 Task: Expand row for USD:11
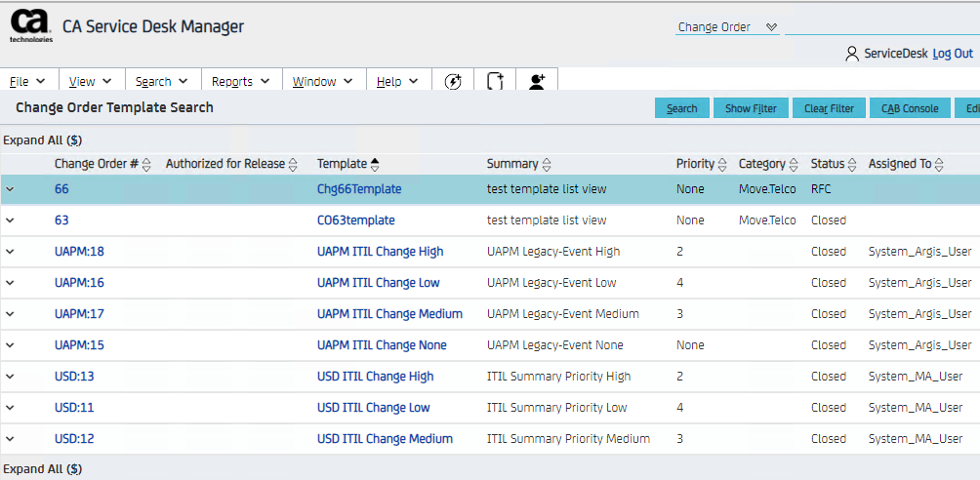10,408
